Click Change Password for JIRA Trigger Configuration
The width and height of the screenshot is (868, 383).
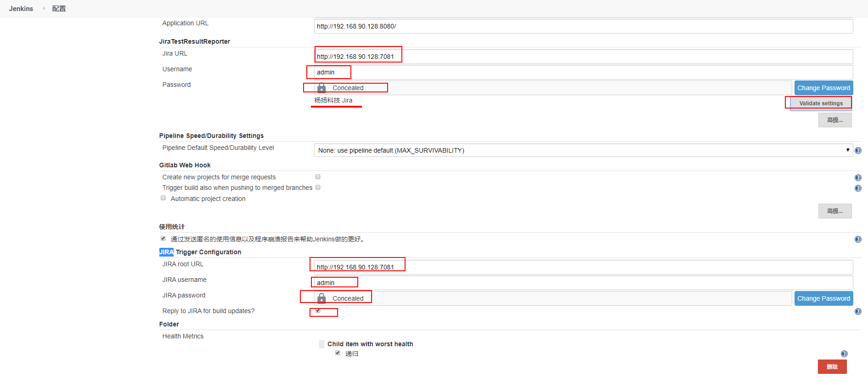pyautogui.click(x=824, y=298)
